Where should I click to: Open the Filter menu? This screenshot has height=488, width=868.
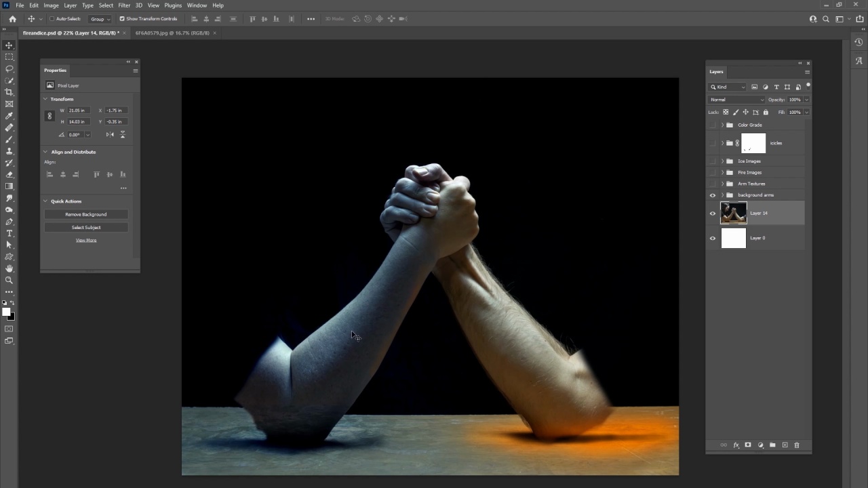coord(124,5)
